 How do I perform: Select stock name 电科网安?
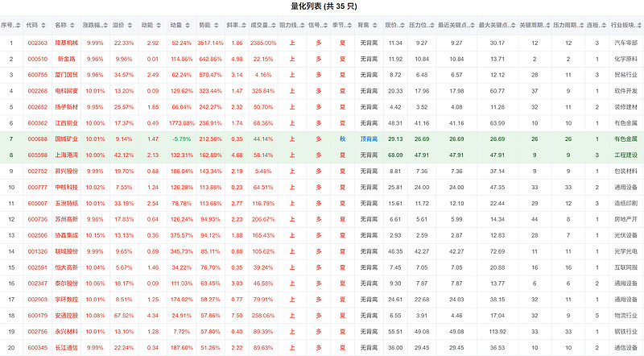67,91
